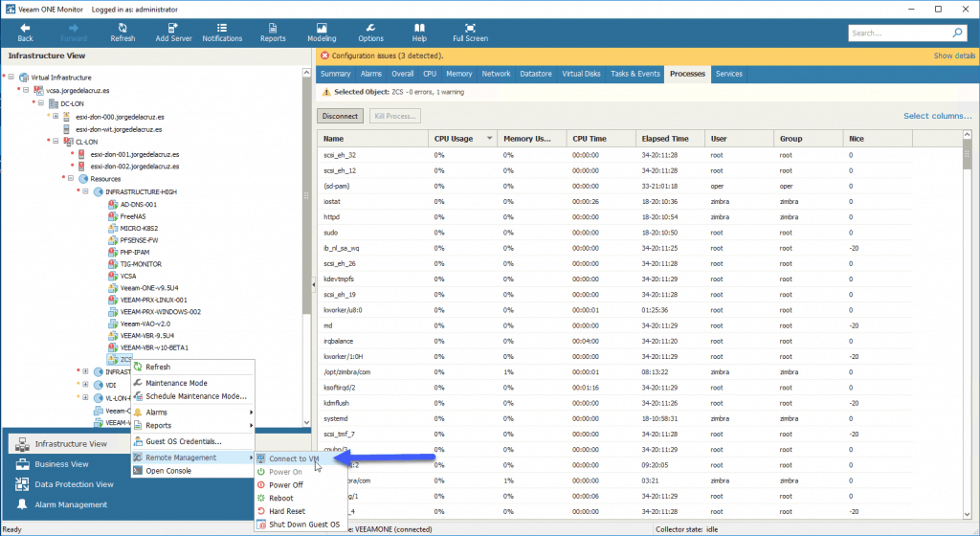Choose Open Console in context menu
The image size is (980, 536).
click(x=168, y=470)
